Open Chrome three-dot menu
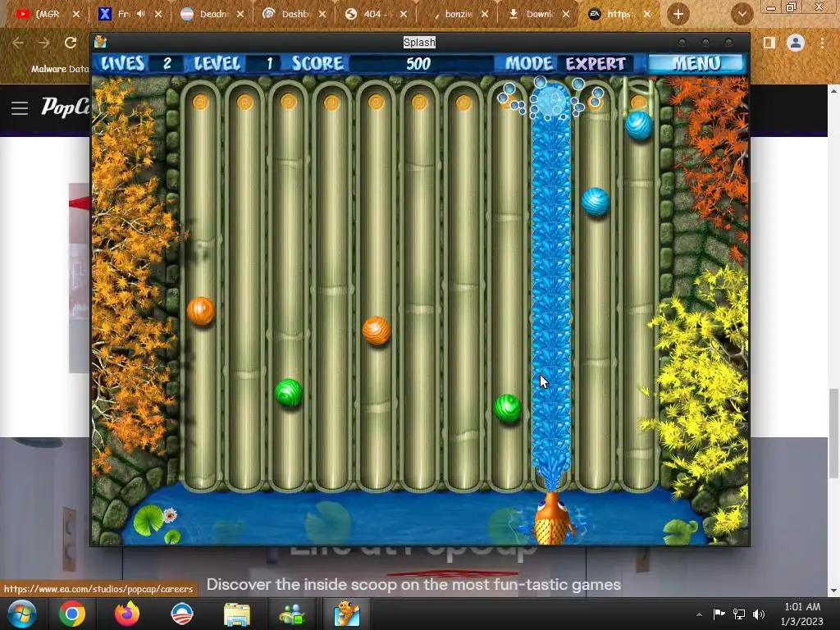840x630 pixels. click(x=822, y=43)
